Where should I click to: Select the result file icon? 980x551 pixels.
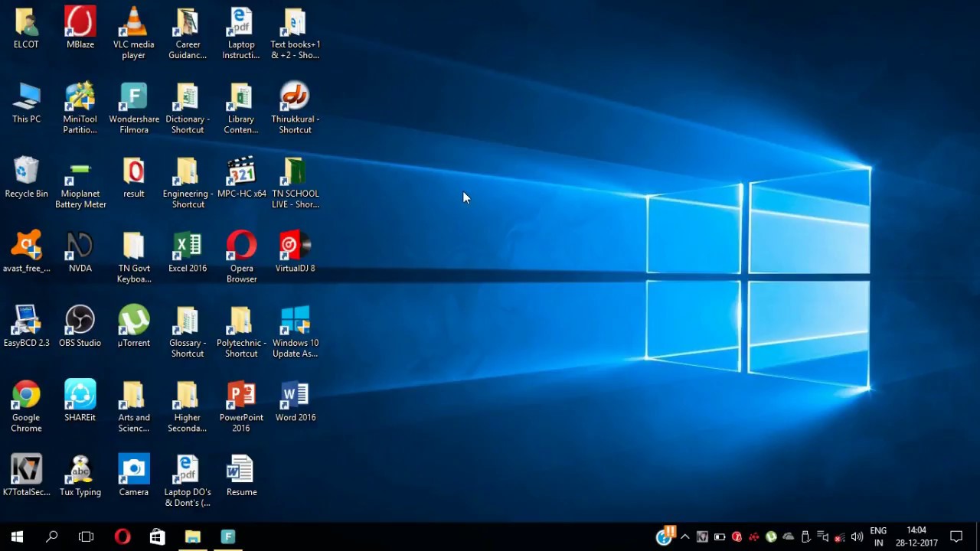click(x=134, y=178)
